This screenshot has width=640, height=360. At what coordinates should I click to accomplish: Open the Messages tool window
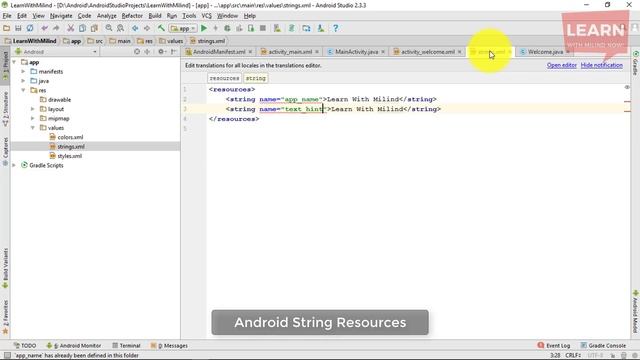[169, 346]
